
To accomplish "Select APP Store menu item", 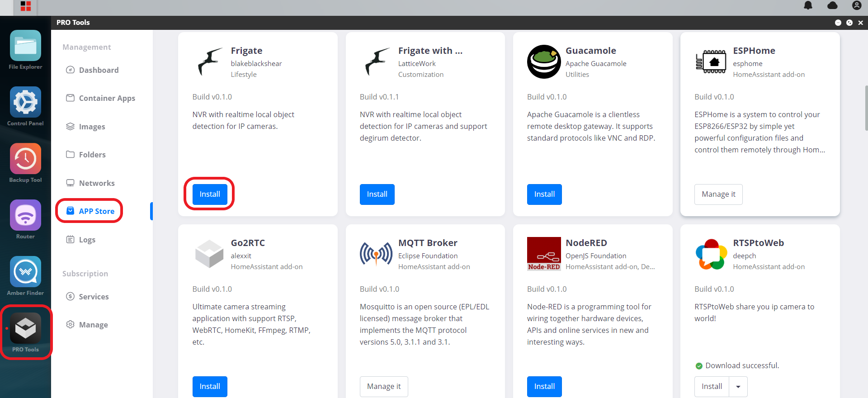I will pyautogui.click(x=97, y=211).
